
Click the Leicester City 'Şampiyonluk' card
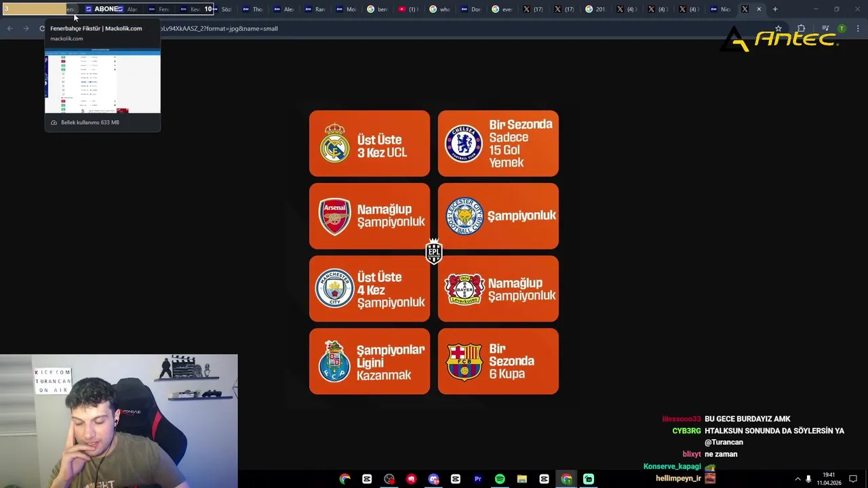pos(498,216)
